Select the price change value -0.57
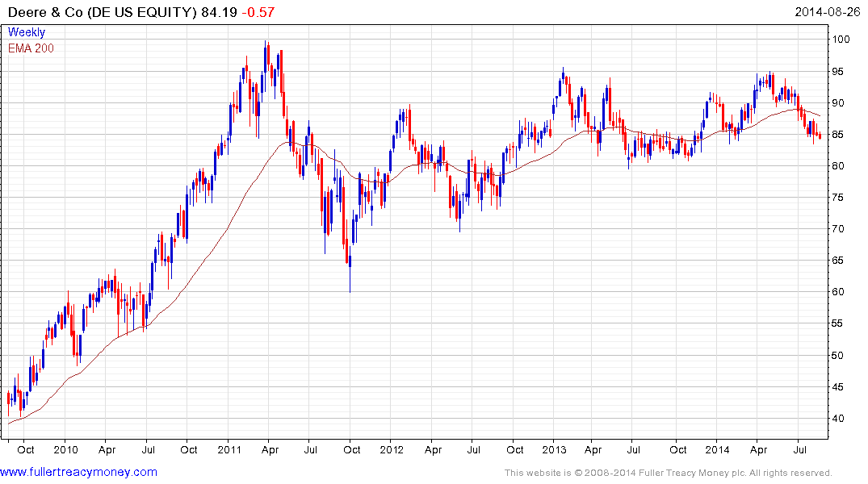The height and width of the screenshot is (484, 868). (258, 12)
